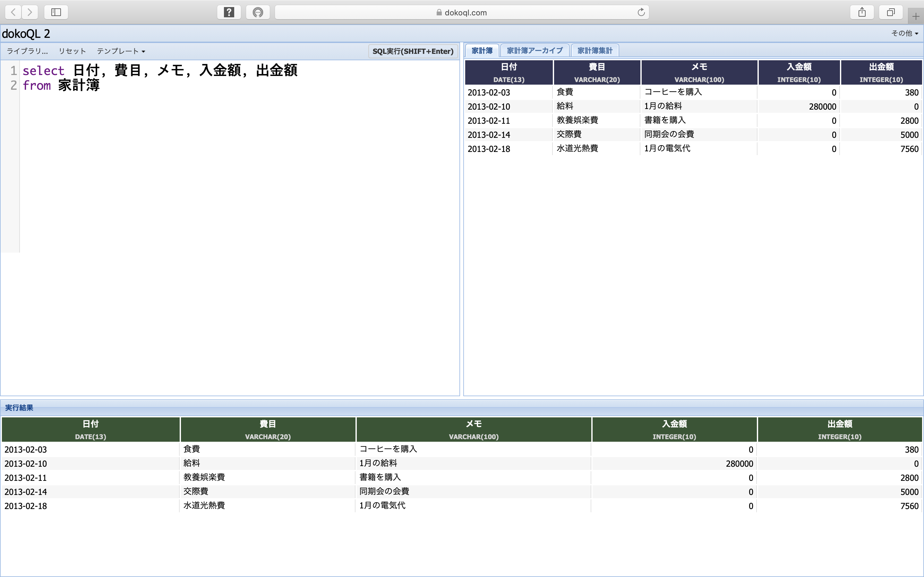Add a new tab with plus icon
Image resolution: width=924 pixels, height=577 pixels.
(916, 16)
